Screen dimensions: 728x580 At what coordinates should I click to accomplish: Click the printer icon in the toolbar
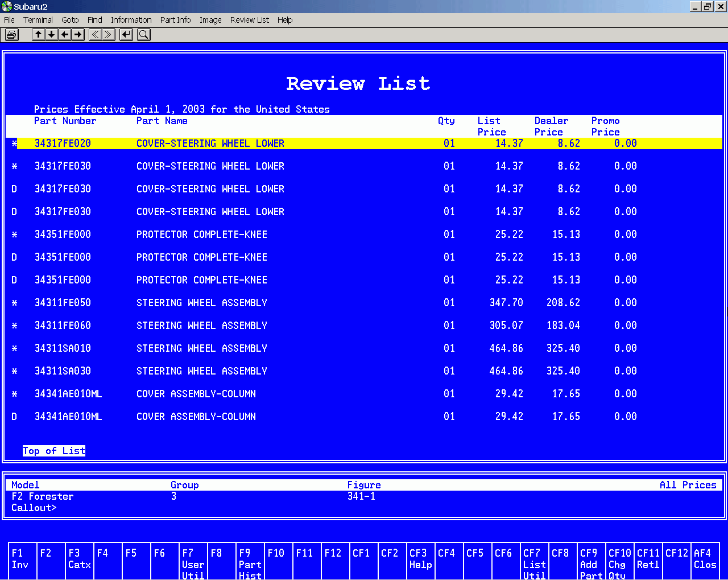pyautogui.click(x=11, y=35)
